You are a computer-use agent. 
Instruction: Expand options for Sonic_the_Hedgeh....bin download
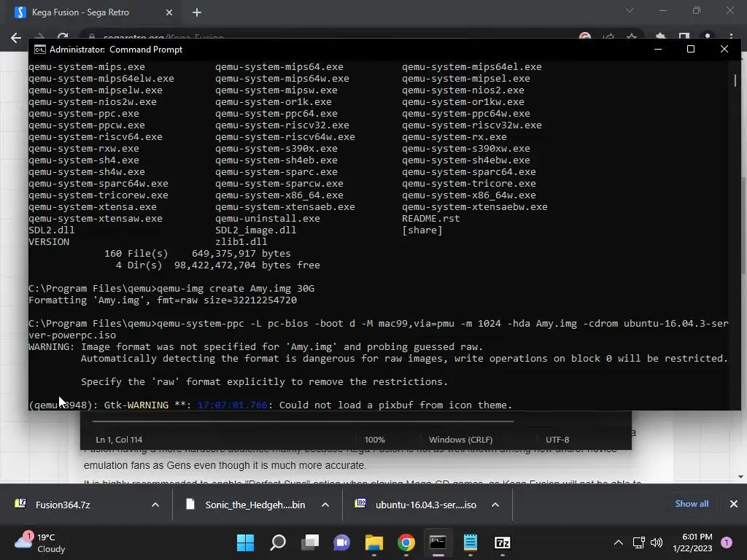[x=325, y=505]
